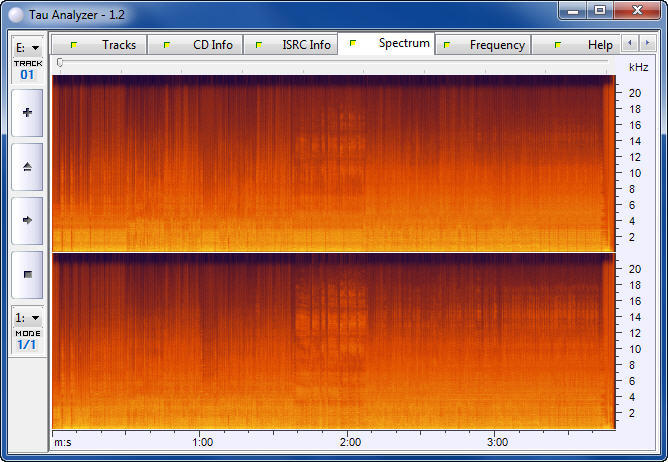This screenshot has width=668, height=462.
Task: Click the position slider handle above spectrogram
Action: pos(60,63)
